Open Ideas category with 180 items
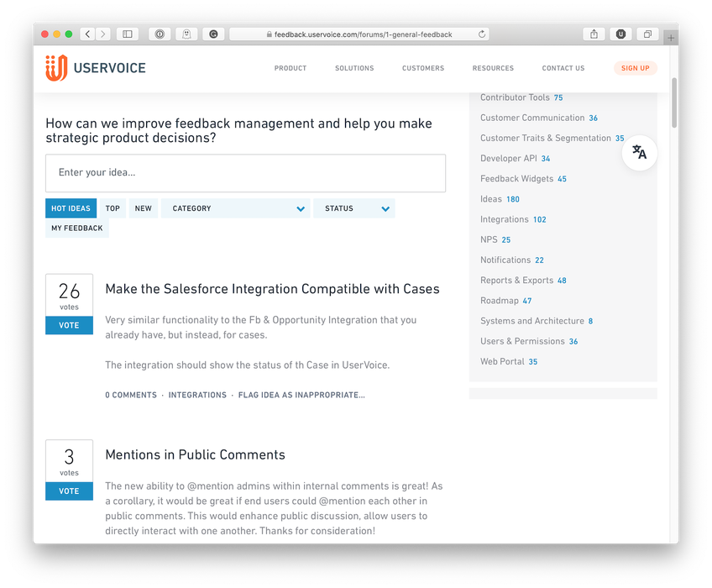 point(500,199)
